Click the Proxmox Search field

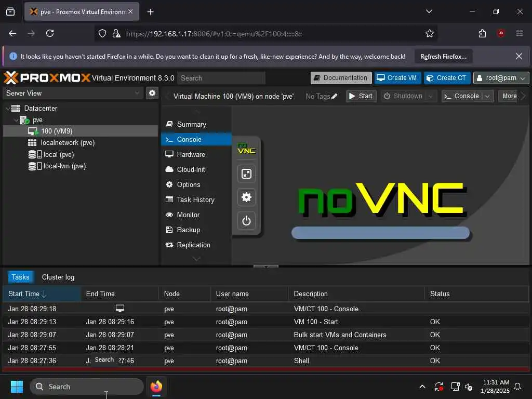221,78
